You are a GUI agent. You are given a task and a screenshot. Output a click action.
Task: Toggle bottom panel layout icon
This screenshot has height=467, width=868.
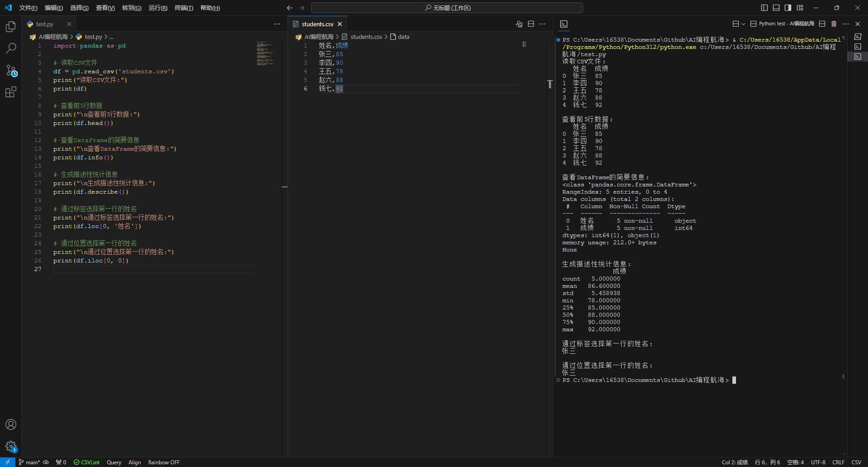pos(776,8)
